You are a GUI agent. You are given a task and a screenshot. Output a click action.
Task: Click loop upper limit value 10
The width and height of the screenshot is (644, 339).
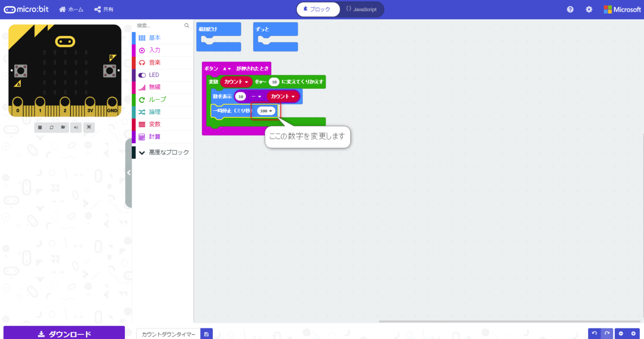tap(274, 82)
